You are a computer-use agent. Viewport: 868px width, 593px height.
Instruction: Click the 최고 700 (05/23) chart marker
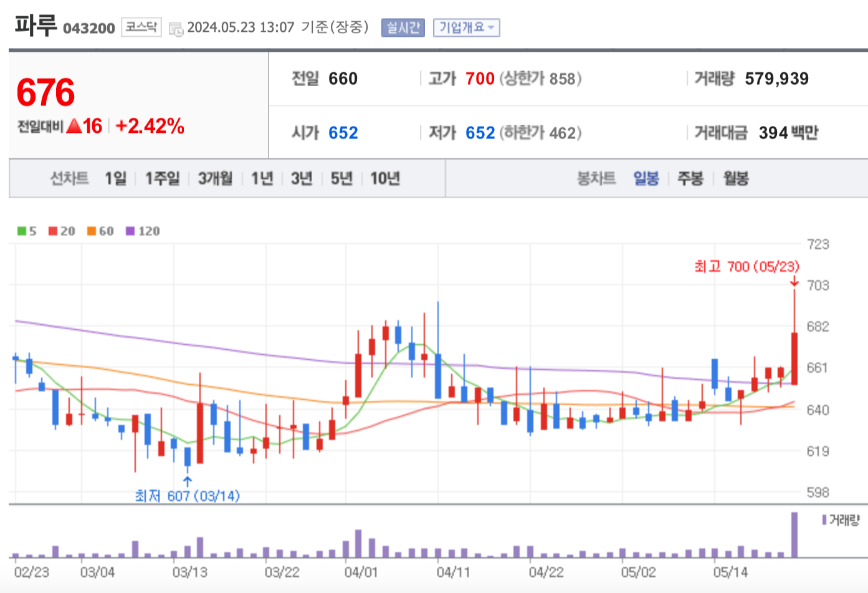(746, 267)
